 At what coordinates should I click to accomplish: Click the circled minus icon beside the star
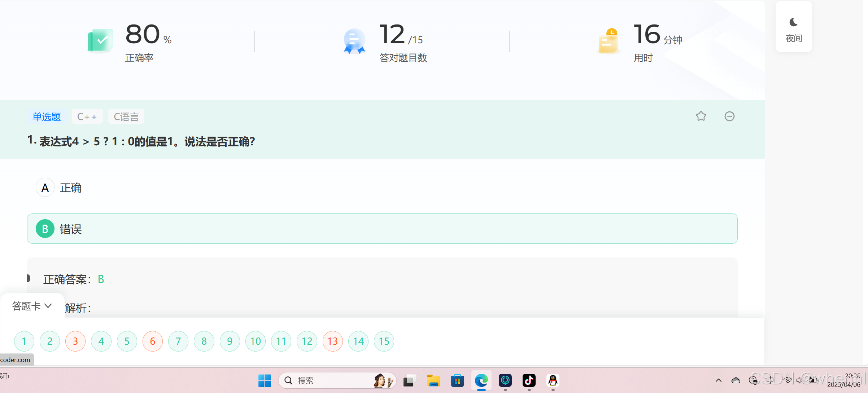click(729, 116)
